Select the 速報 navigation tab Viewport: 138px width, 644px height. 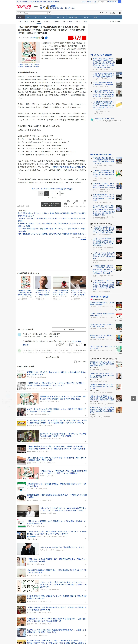click(x=28, y=17)
